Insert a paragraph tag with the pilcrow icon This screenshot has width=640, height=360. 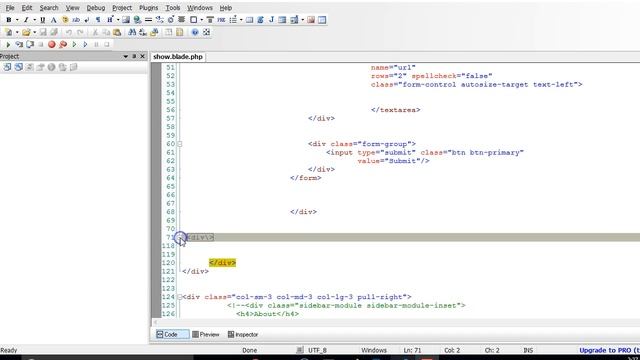click(x=98, y=20)
